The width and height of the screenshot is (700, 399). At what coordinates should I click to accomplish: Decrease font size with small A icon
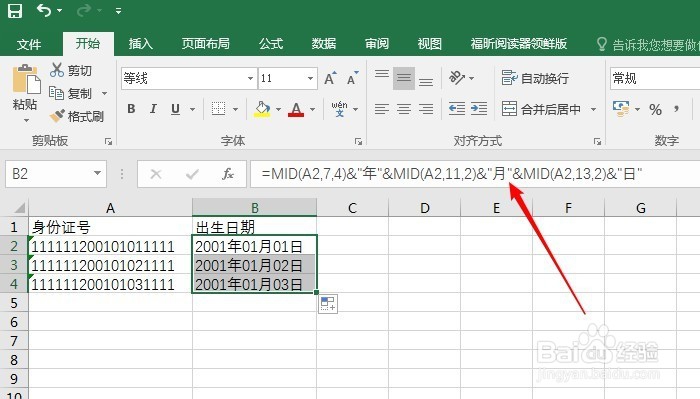tap(353, 78)
